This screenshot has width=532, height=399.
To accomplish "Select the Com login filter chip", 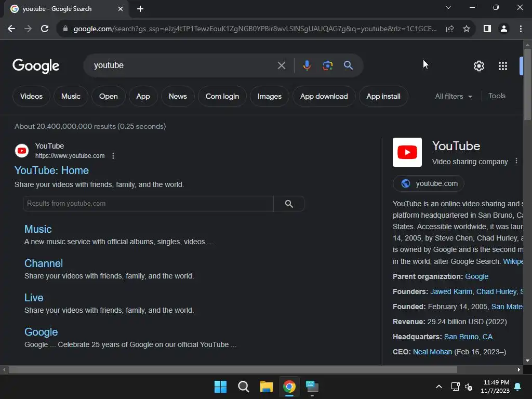I will coord(222,96).
